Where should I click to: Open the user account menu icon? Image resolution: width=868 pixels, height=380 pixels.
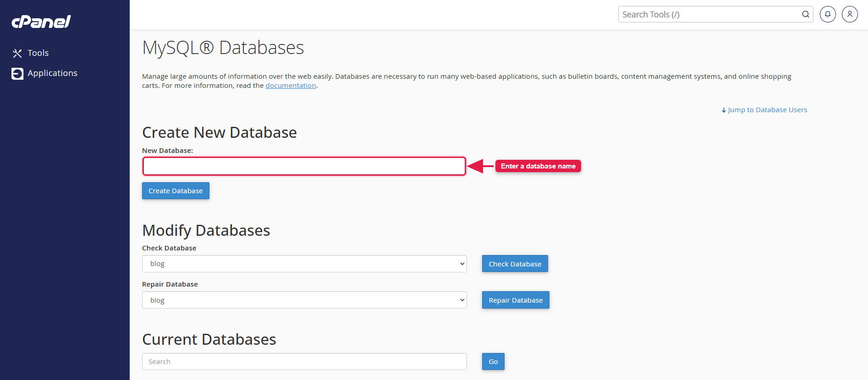click(850, 14)
